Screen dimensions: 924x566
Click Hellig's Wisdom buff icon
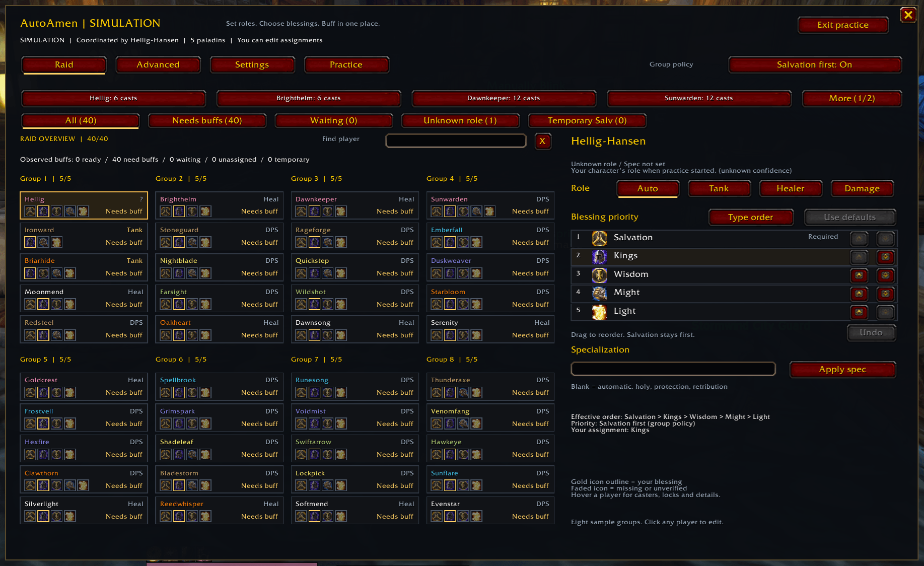(56, 211)
